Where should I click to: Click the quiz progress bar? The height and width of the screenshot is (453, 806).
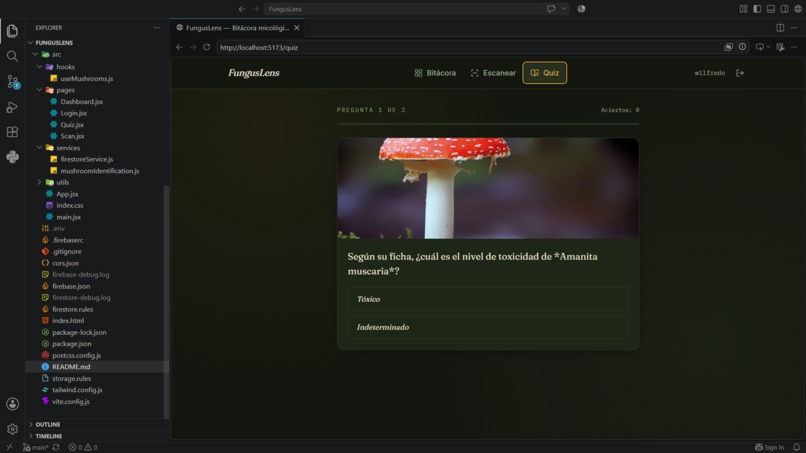pos(488,124)
